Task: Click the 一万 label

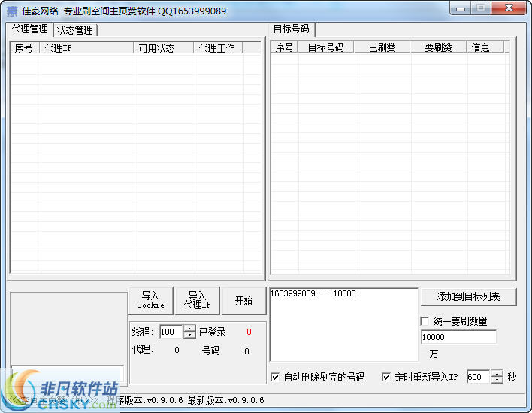Action: (430, 354)
